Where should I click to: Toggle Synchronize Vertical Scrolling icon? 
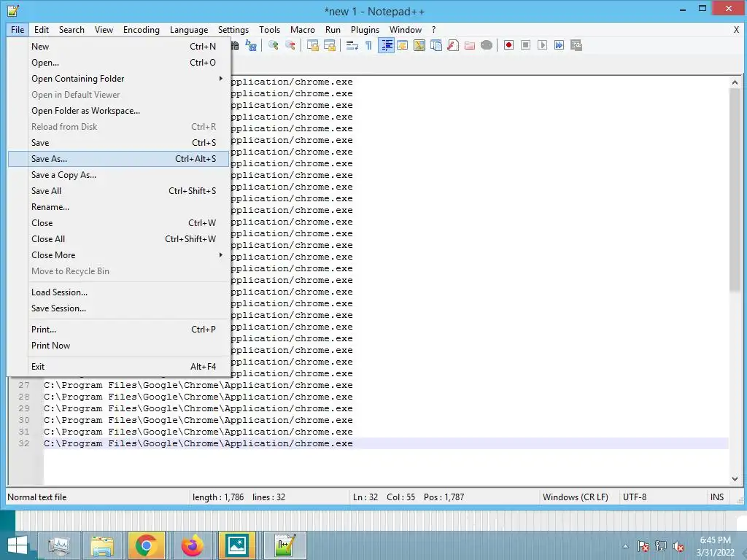[312, 45]
